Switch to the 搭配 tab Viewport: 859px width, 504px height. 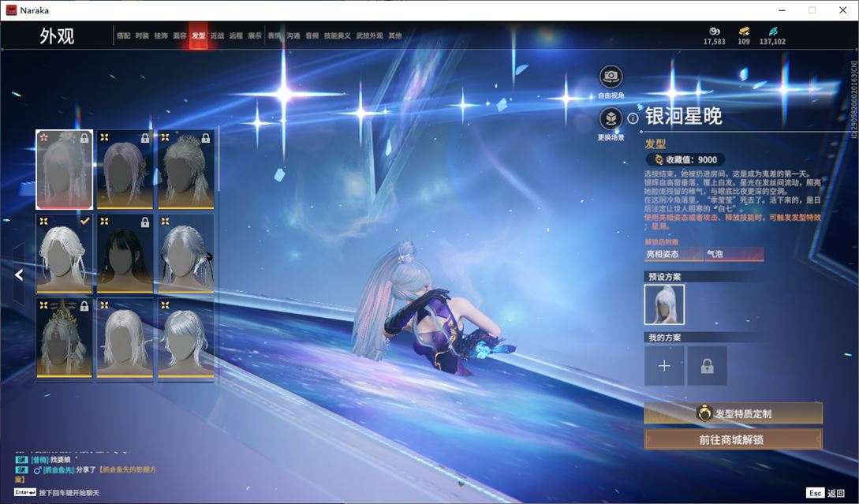tap(123, 35)
